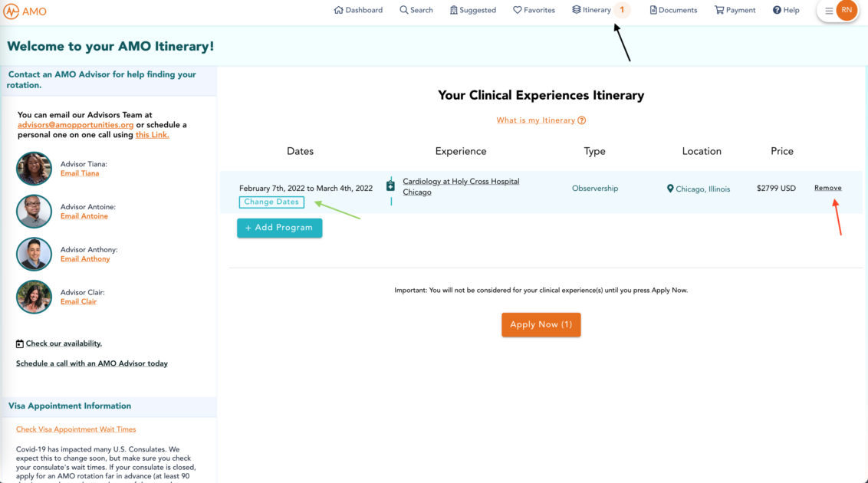Image resolution: width=868 pixels, height=483 pixels.
Task: Click the Suggested clipboard icon
Action: point(453,10)
